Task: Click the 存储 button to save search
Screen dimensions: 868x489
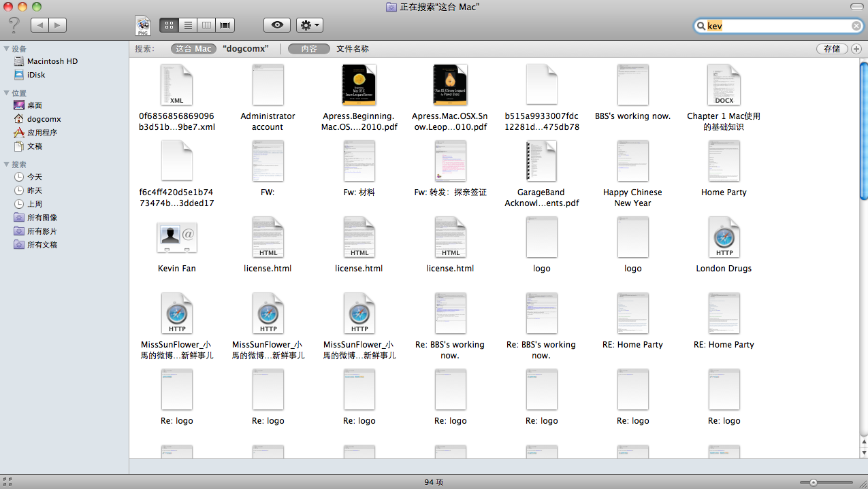Action: point(832,49)
